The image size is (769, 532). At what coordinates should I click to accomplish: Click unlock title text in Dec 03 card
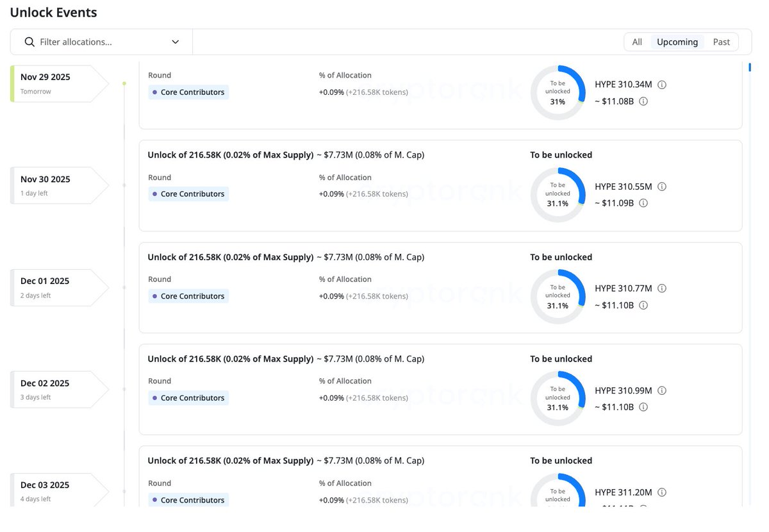point(286,461)
